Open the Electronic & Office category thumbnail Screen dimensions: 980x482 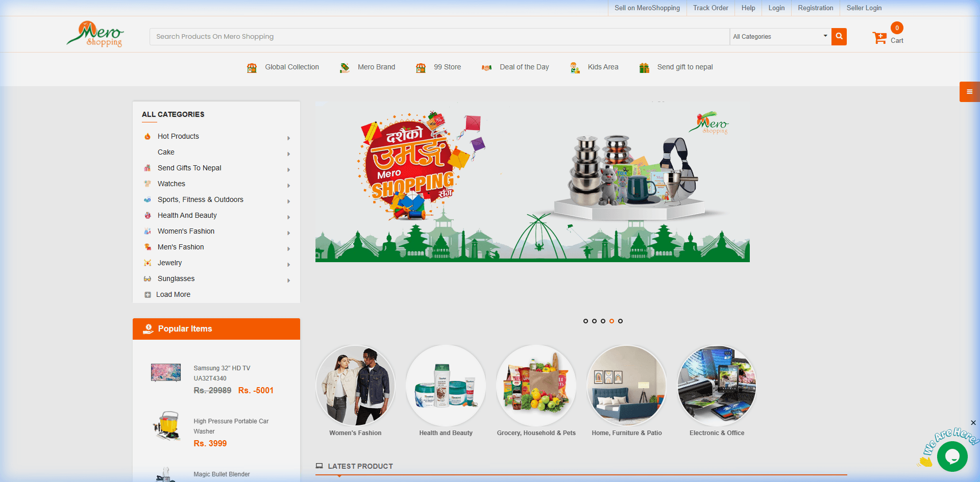point(717,386)
